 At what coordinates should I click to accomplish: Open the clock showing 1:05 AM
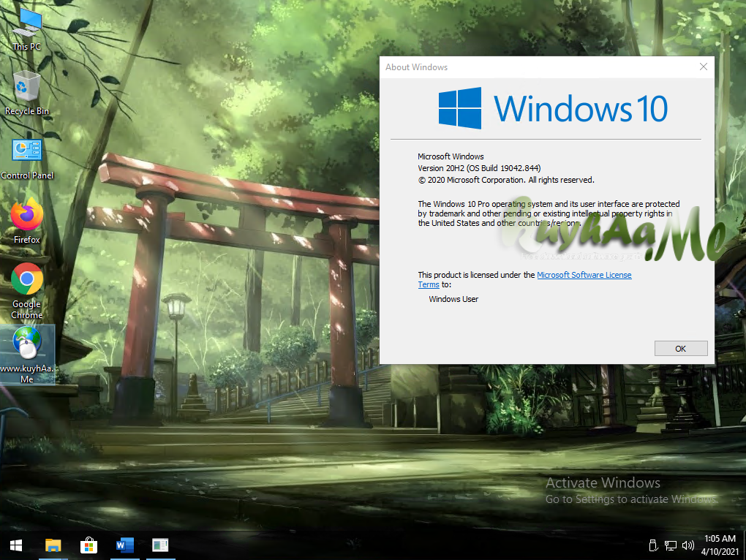[720, 545]
